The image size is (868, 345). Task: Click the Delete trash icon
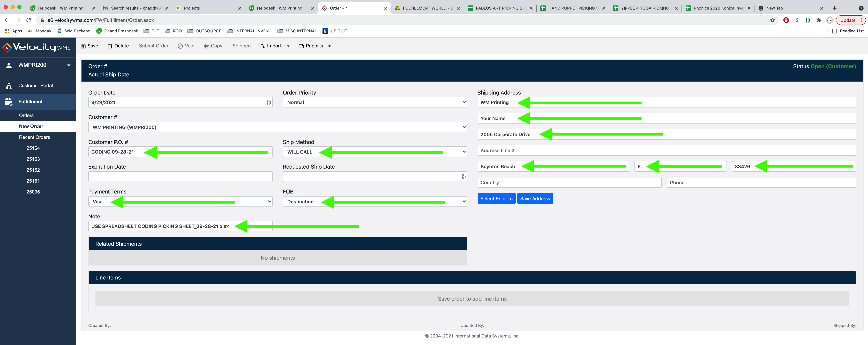[x=110, y=46]
